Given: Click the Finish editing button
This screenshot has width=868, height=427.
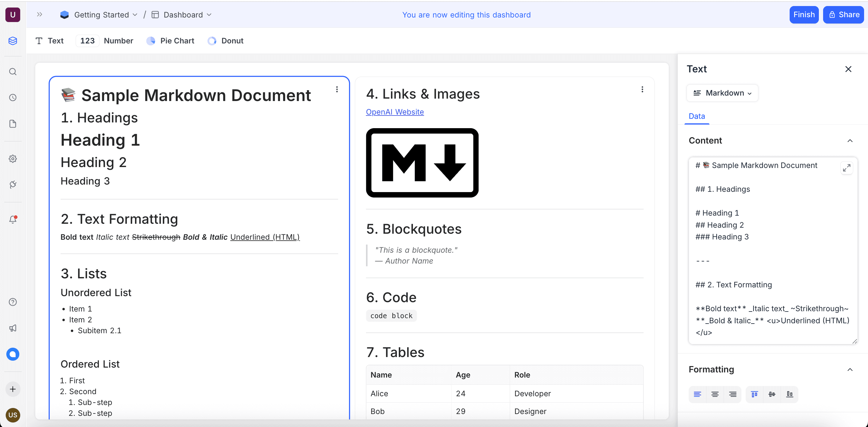Looking at the screenshot, I should point(804,15).
